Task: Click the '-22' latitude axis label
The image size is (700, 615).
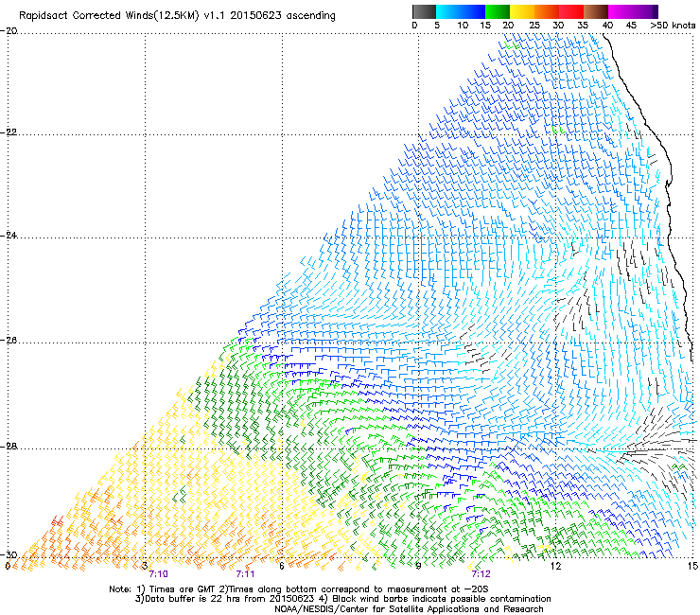Action: (9, 132)
